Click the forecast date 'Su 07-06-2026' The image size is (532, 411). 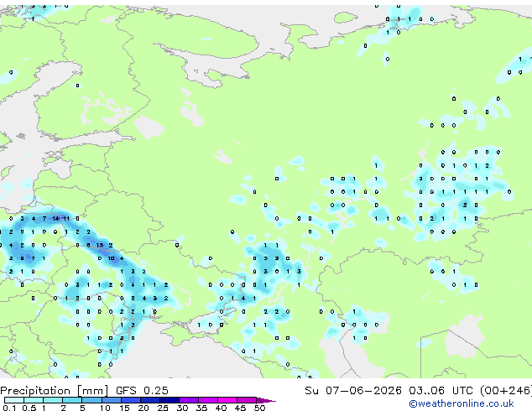[353, 391]
